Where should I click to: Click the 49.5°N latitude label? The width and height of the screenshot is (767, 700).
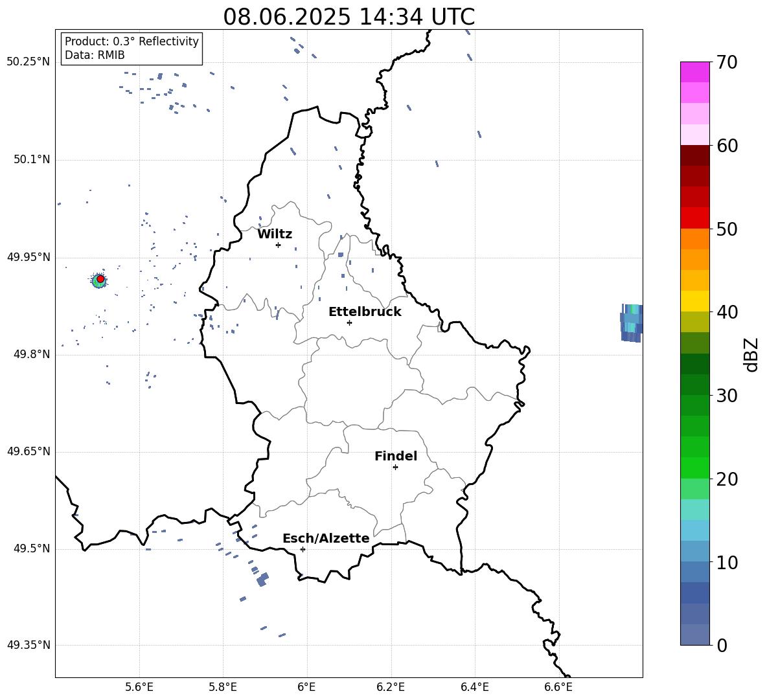click(x=32, y=549)
